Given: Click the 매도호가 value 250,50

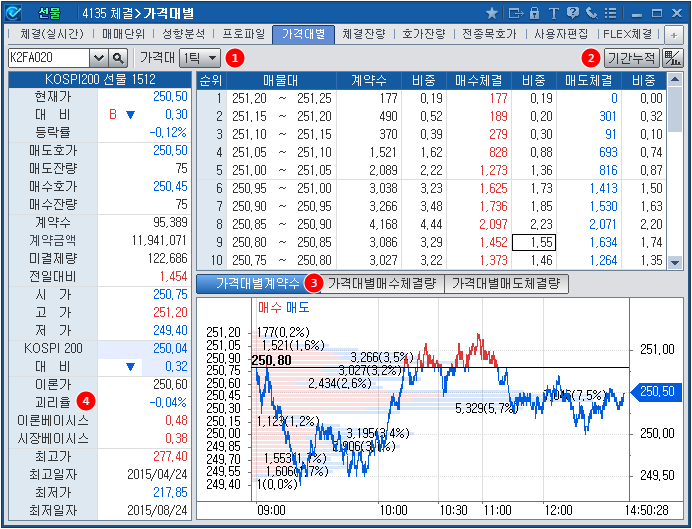Looking at the screenshot, I should [x=170, y=150].
